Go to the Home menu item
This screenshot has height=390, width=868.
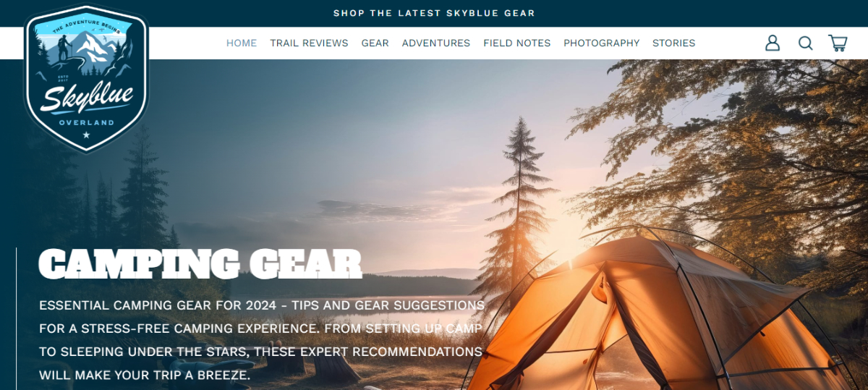tap(242, 43)
